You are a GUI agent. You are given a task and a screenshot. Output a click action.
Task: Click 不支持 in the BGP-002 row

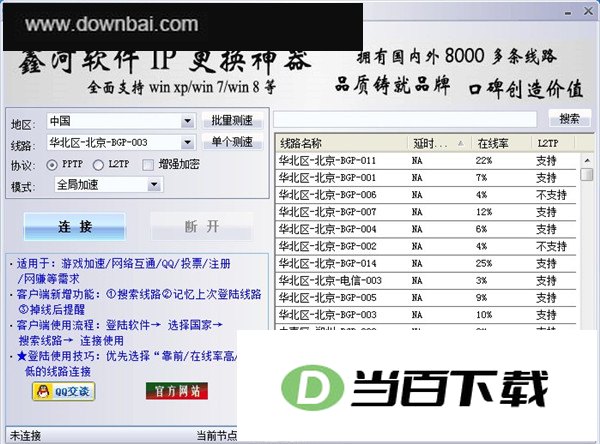(551, 246)
